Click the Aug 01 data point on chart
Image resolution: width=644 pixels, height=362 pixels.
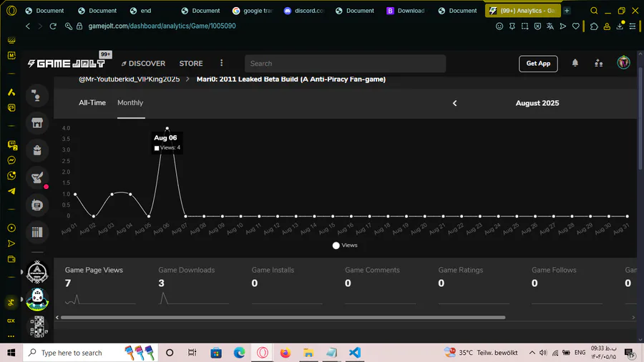75,194
